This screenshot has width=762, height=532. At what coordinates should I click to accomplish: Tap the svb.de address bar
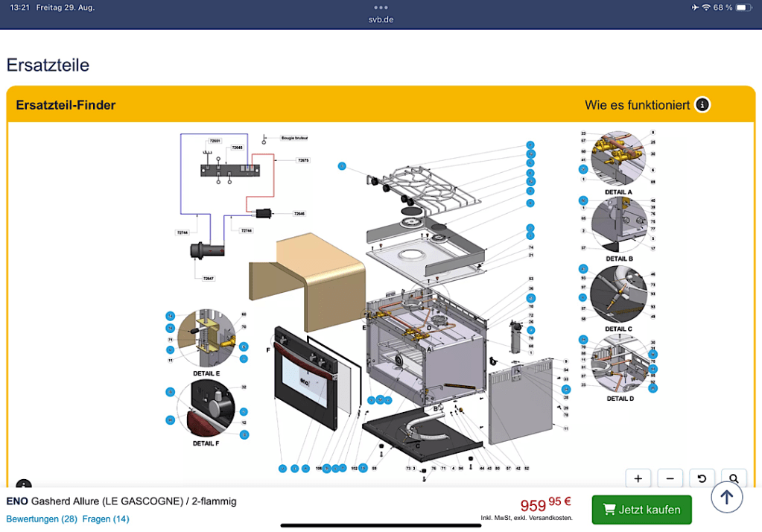click(381, 19)
